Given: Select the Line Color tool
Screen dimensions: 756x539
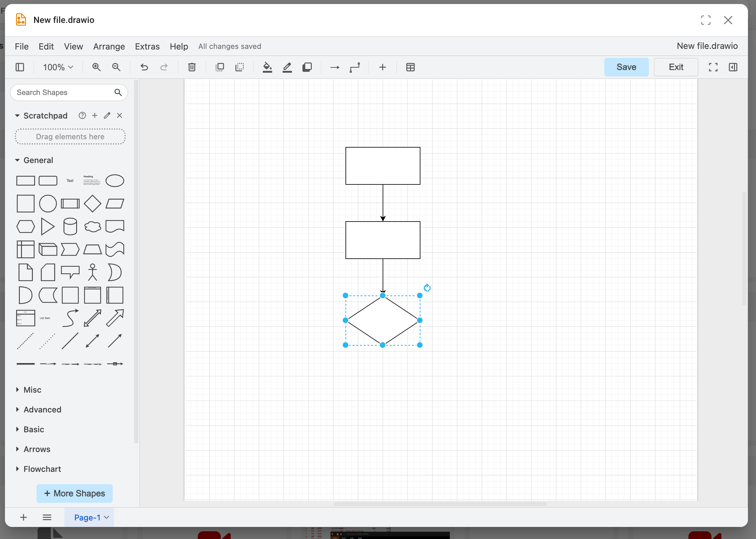Looking at the screenshot, I should [x=287, y=67].
